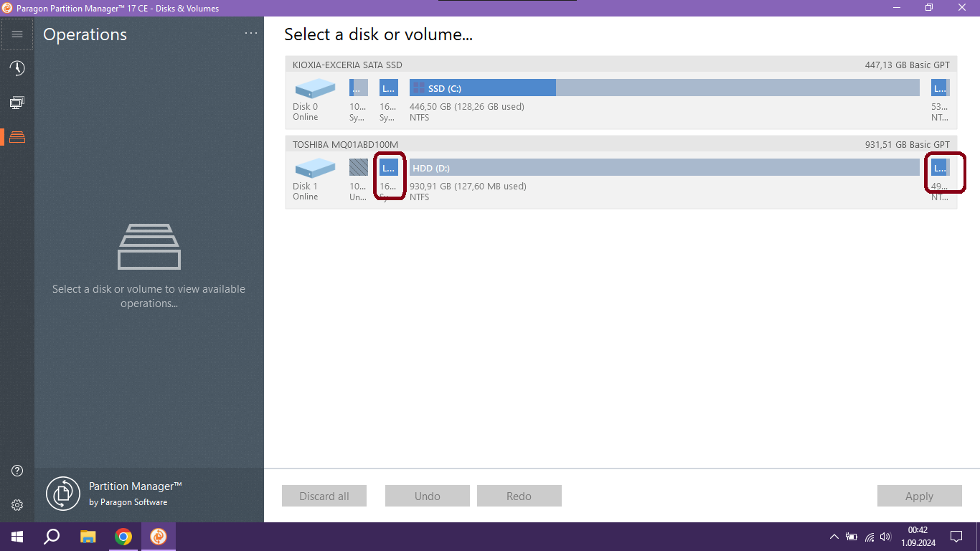980x551 pixels.
Task: Select the 16 MB partition on Disk 0
Action: (389, 88)
